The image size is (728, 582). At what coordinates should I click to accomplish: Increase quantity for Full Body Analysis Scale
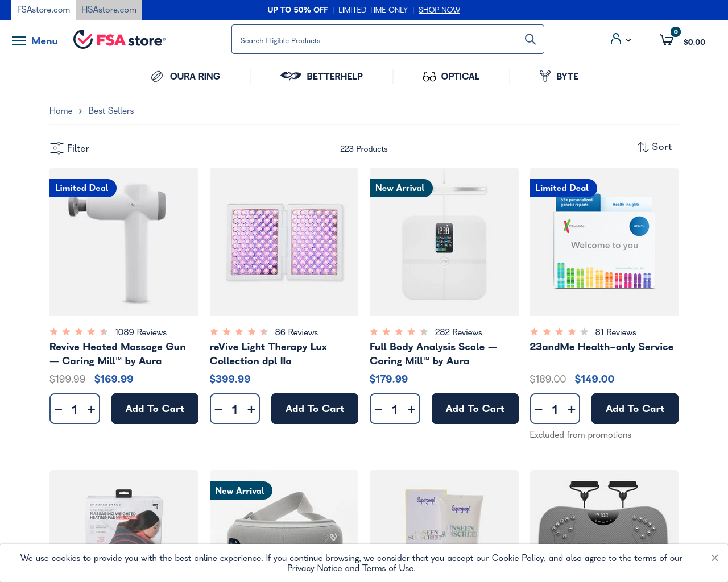point(411,409)
